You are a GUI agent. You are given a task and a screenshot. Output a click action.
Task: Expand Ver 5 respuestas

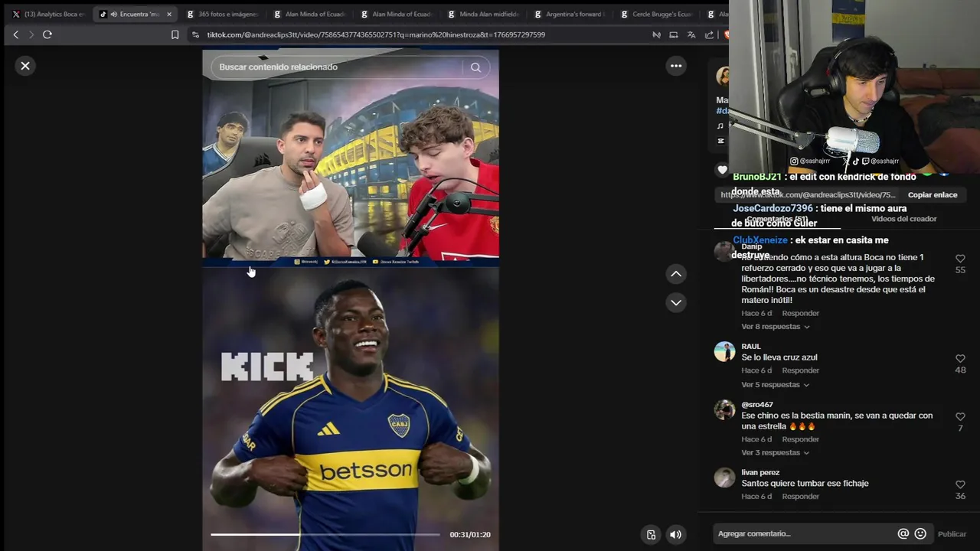(775, 385)
